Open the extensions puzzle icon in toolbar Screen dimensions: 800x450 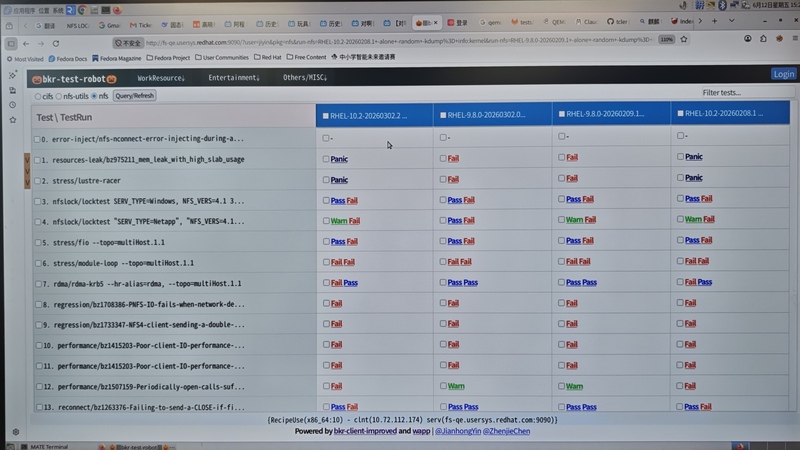763,39
